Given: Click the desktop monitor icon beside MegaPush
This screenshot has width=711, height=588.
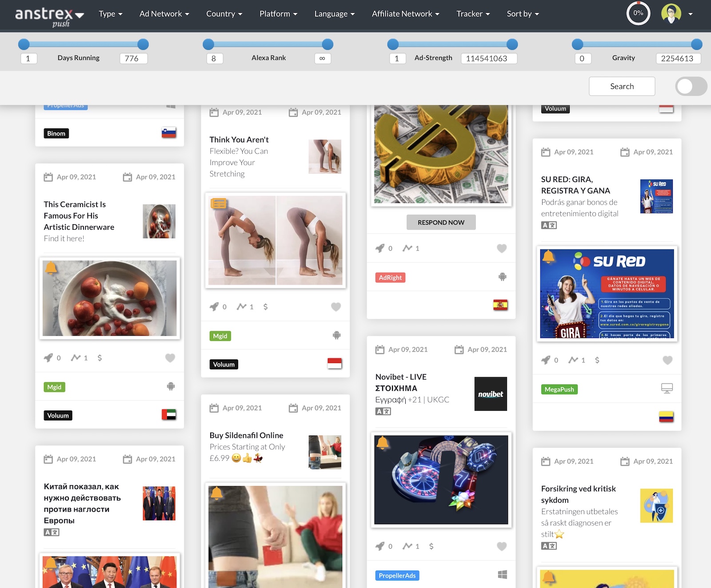Looking at the screenshot, I should (667, 389).
